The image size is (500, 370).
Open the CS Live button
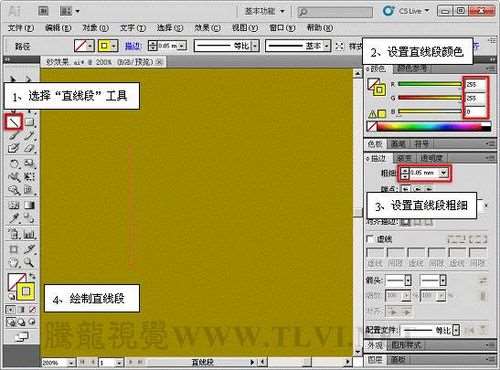point(406,11)
